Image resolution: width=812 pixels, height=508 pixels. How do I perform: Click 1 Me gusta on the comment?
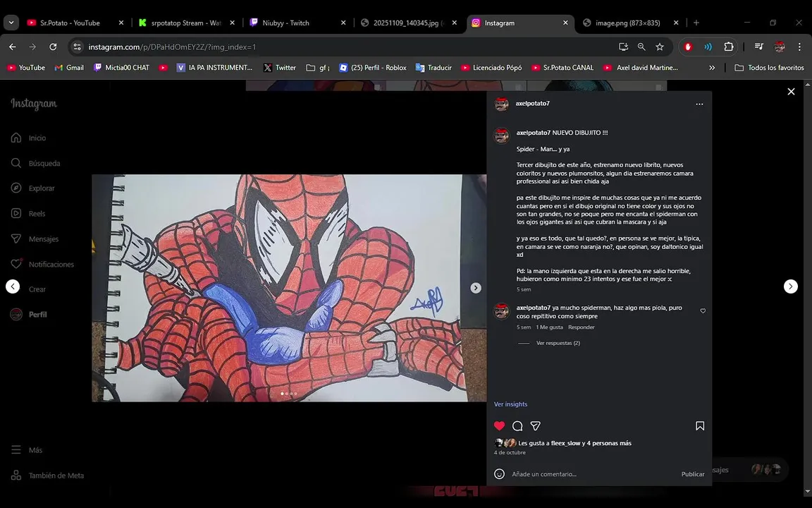click(550, 327)
